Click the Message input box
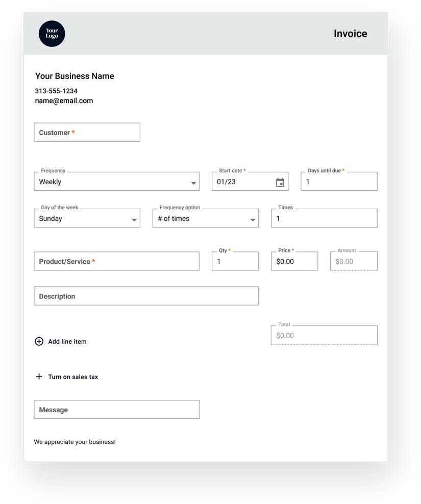Image resolution: width=421 pixels, height=504 pixels. 116,410
